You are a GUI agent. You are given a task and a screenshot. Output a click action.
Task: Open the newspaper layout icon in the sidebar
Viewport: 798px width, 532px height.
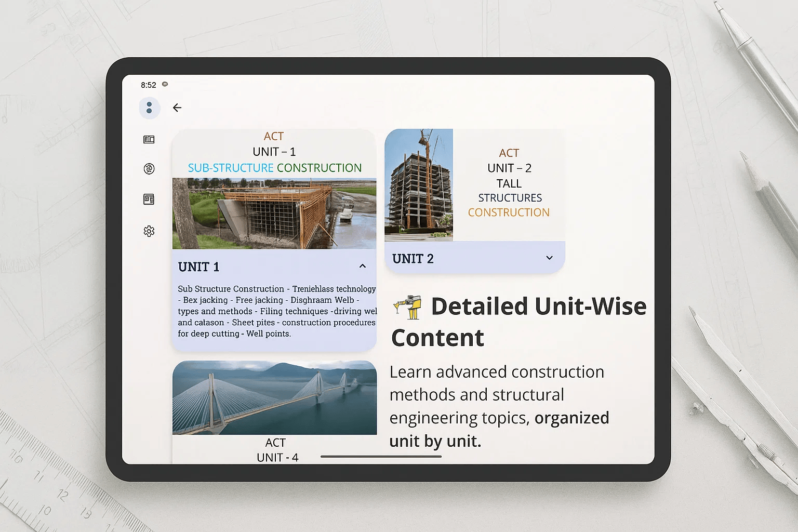click(x=149, y=199)
